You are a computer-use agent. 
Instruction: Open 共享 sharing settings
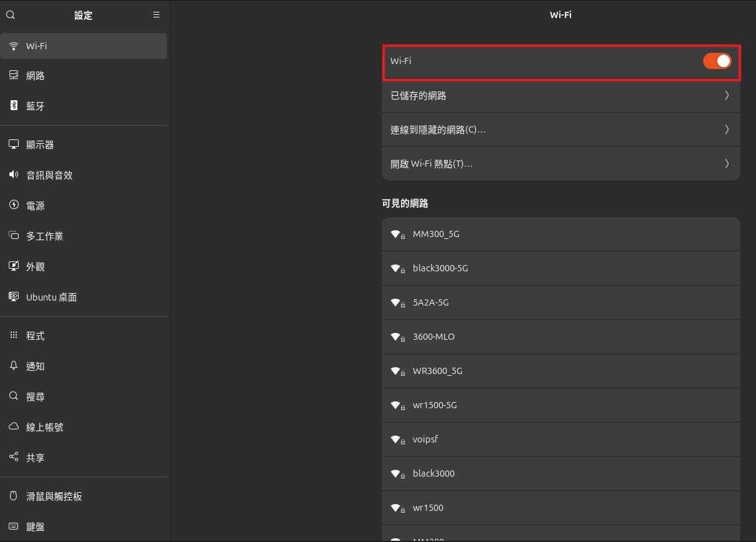click(83, 458)
